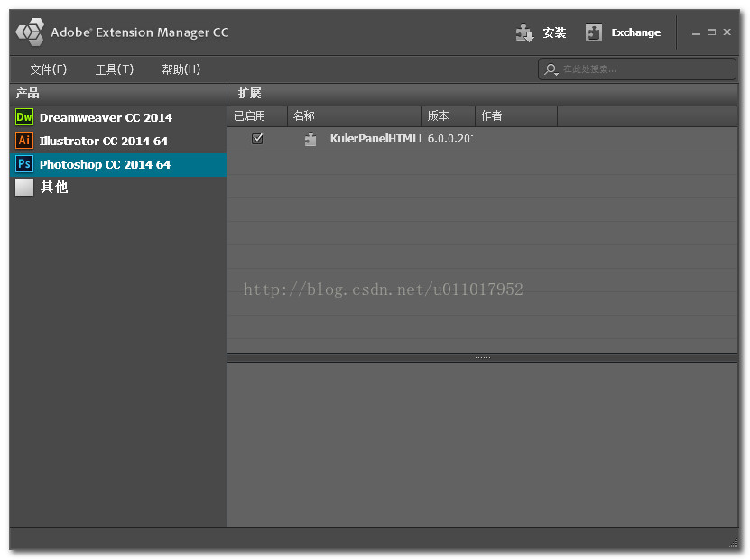Click the blank icon beside 其他
The height and width of the screenshot is (560, 750).
tap(24, 188)
